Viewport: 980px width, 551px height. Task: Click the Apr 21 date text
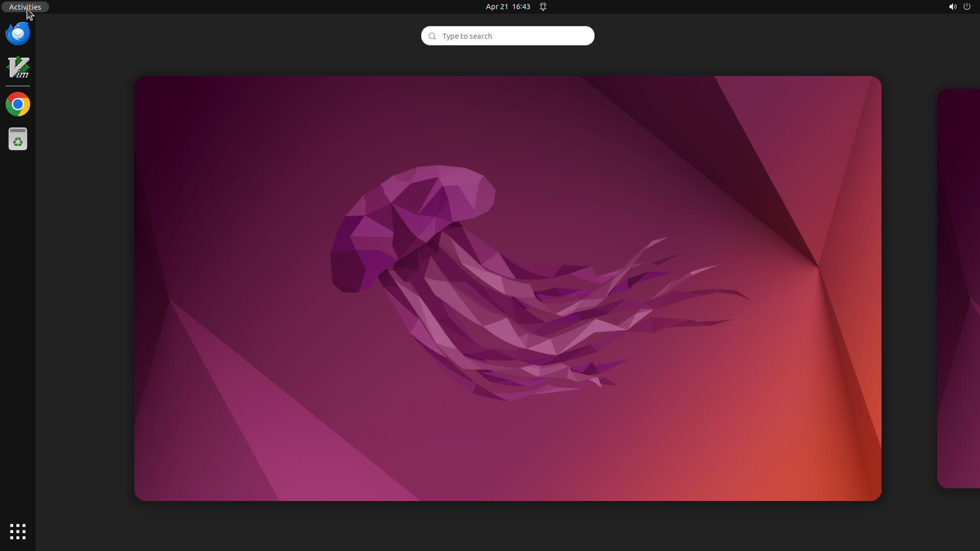497,7
